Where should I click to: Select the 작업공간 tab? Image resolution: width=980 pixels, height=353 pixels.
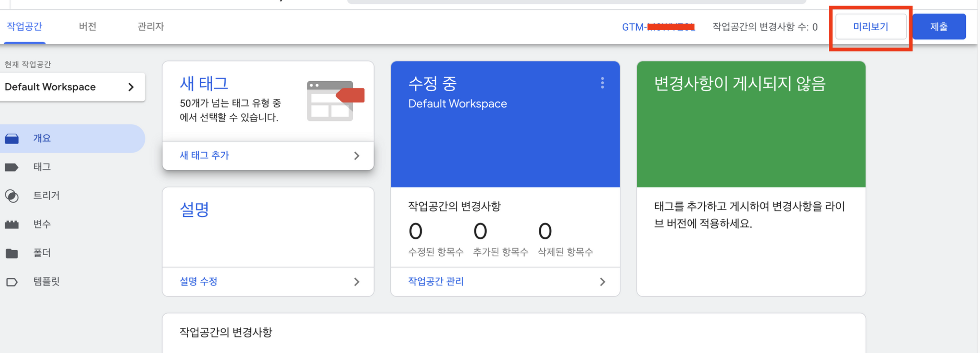click(x=25, y=26)
